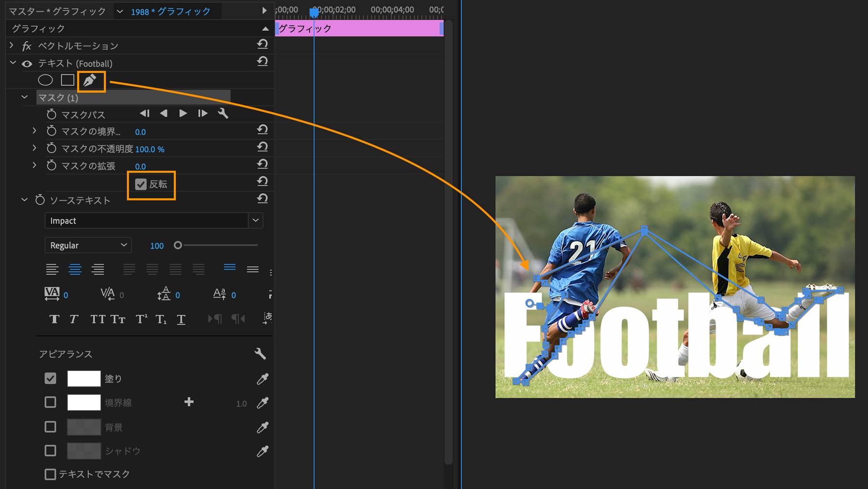The height and width of the screenshot is (489, 868).
Task: Select the ellipse mask tool
Action: point(45,80)
